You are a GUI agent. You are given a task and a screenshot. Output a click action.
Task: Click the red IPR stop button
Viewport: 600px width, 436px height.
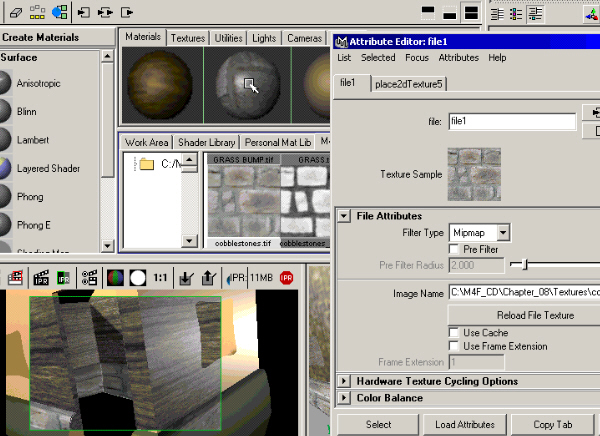tap(286, 277)
